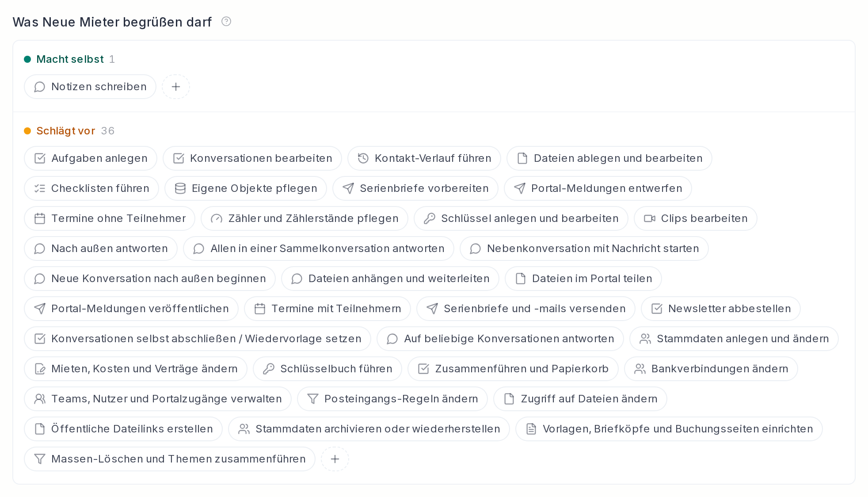Click users icon of Stammdaten anlegen und ändern
Screen dimensions: 868x497
coord(645,339)
